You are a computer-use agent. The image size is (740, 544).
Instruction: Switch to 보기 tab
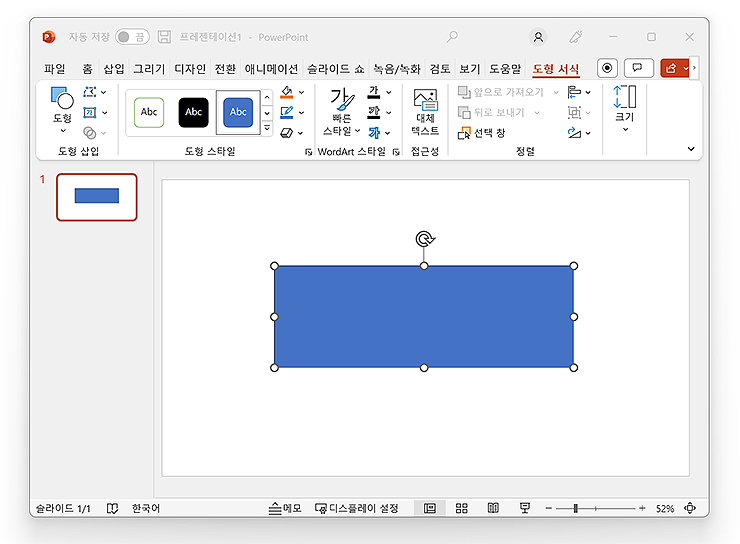tap(470, 69)
